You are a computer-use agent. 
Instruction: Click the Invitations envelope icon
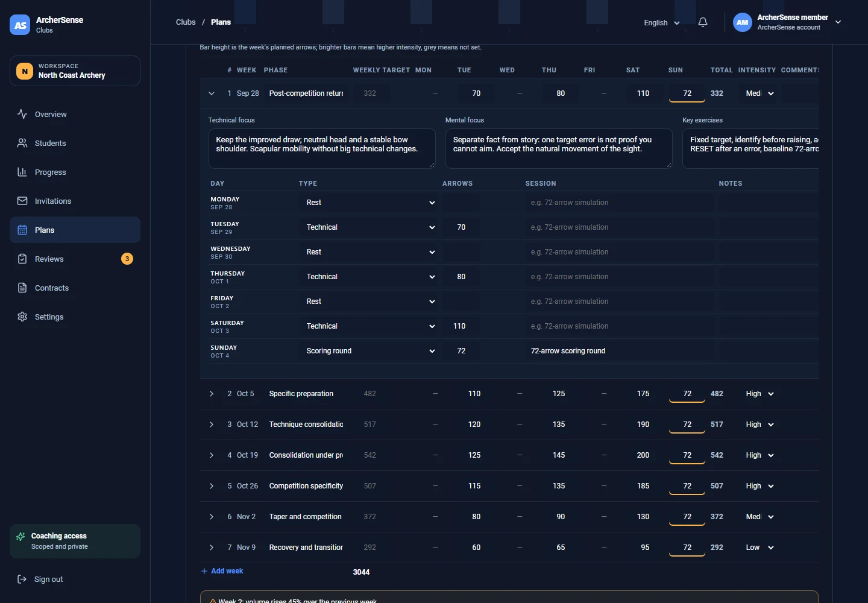click(22, 201)
